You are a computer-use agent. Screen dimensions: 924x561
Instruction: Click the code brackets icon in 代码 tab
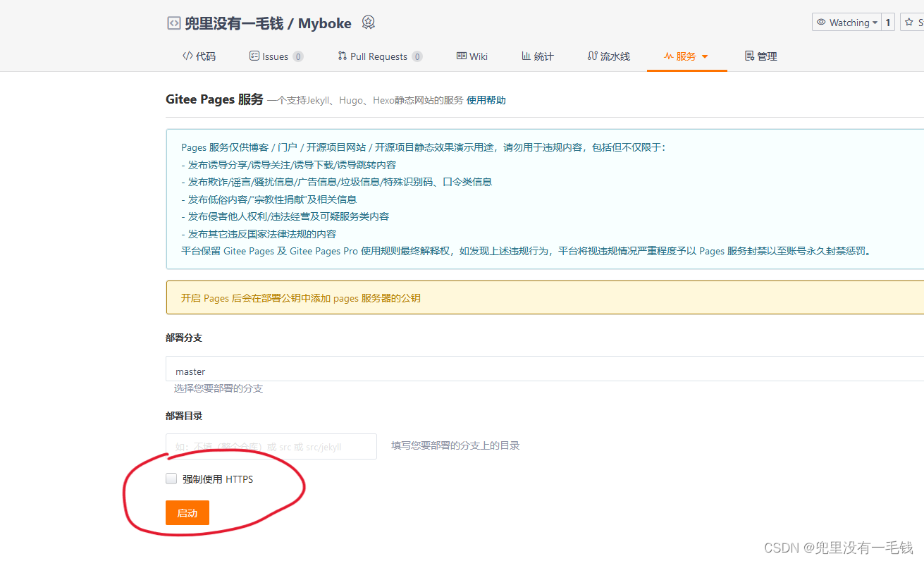pyautogui.click(x=187, y=56)
